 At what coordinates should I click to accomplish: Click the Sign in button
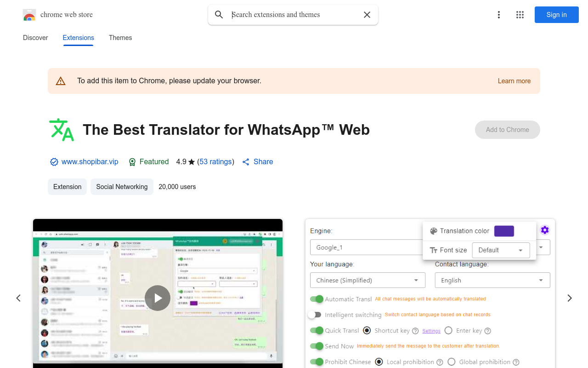pos(556,15)
